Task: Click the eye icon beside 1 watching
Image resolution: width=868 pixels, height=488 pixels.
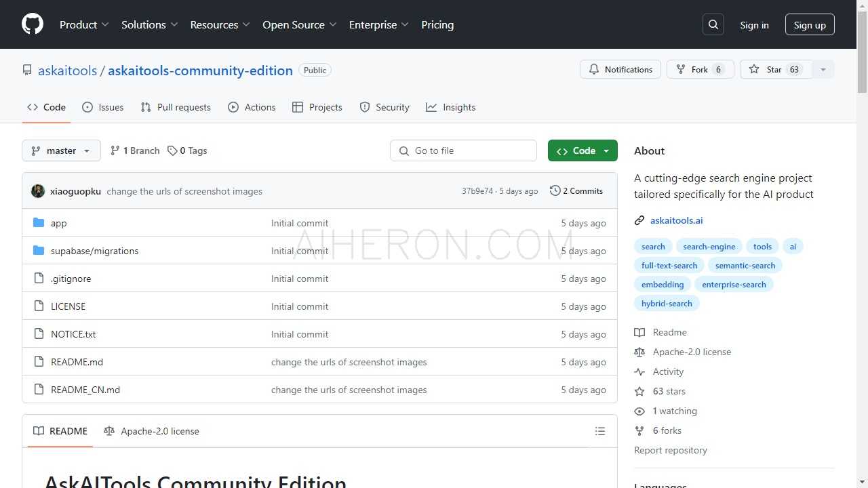Action: pyautogui.click(x=639, y=411)
